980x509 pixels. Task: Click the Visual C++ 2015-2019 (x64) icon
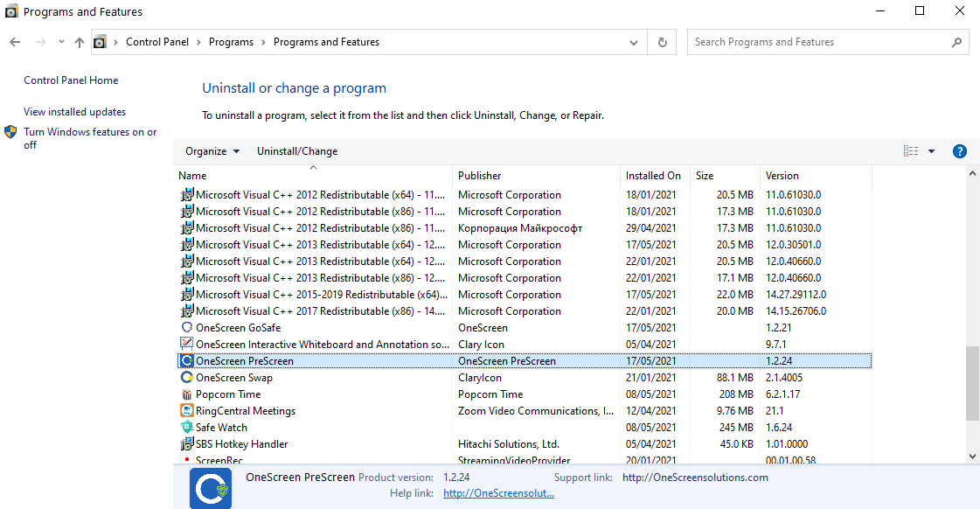(186, 295)
